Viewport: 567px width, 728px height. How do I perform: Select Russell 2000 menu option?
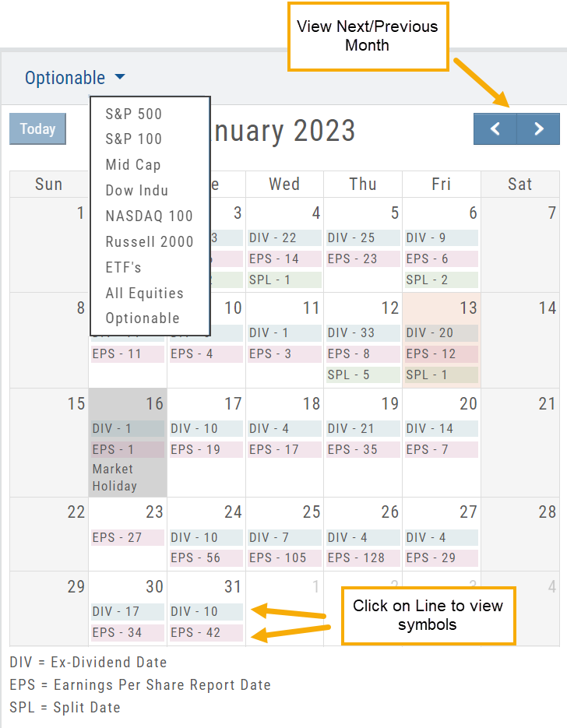pyautogui.click(x=150, y=241)
